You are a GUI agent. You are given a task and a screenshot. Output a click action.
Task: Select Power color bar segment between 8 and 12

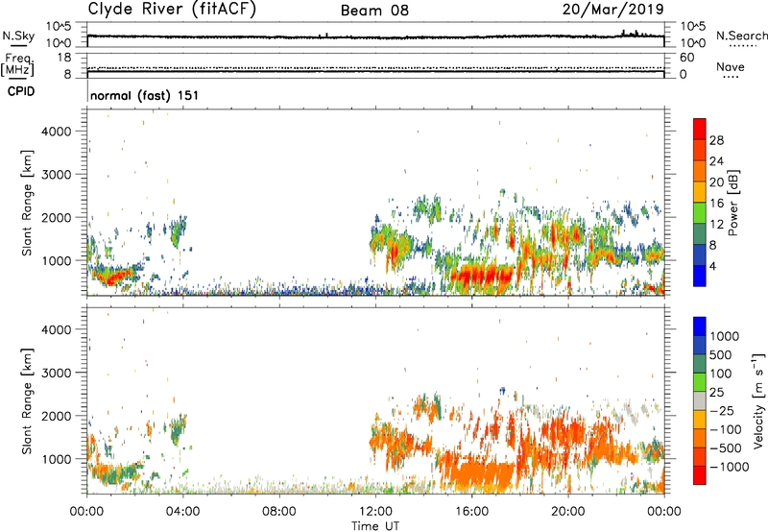coord(700,234)
